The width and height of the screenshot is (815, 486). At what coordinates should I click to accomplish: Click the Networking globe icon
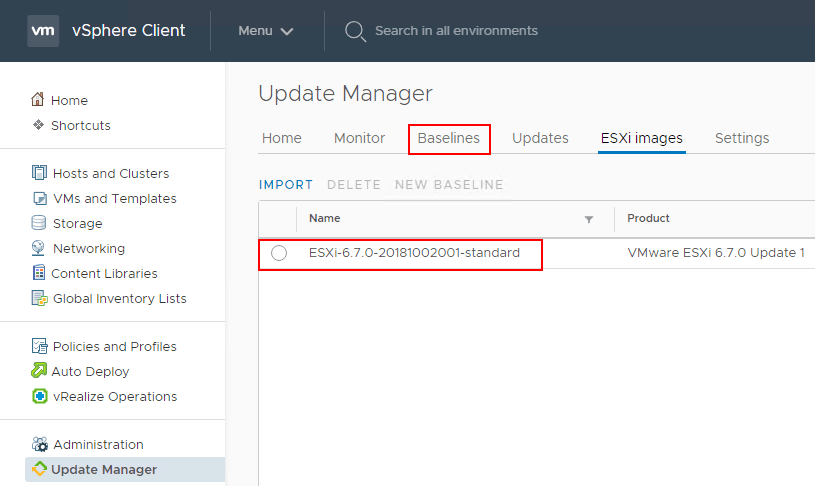[x=38, y=248]
